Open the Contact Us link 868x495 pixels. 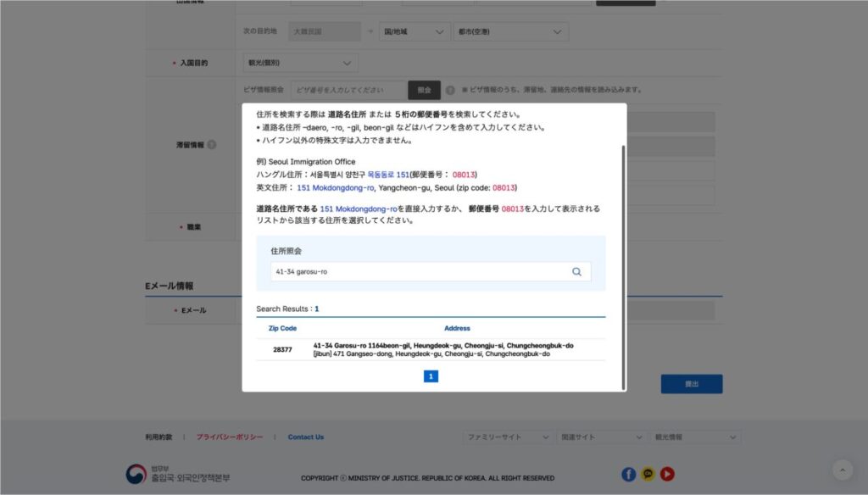point(305,437)
